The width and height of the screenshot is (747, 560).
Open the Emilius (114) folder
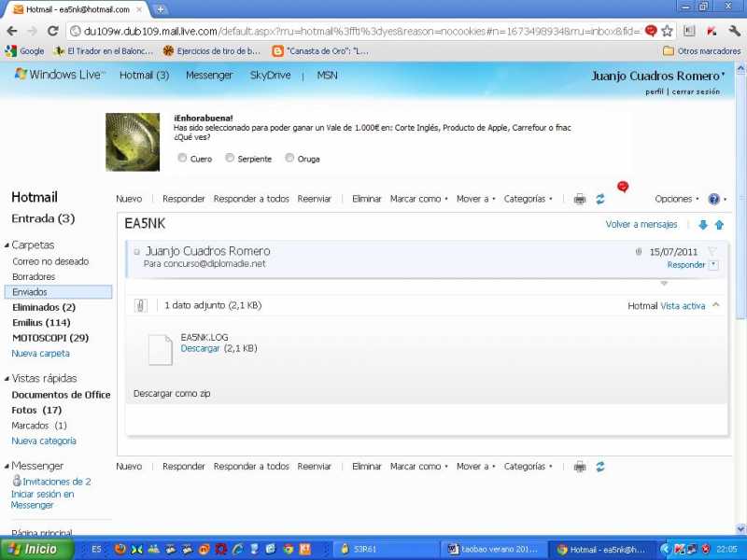coord(41,322)
